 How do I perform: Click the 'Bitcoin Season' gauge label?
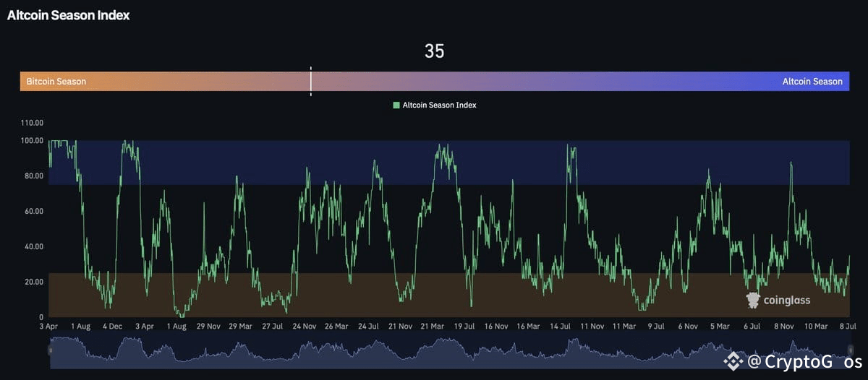tap(56, 82)
